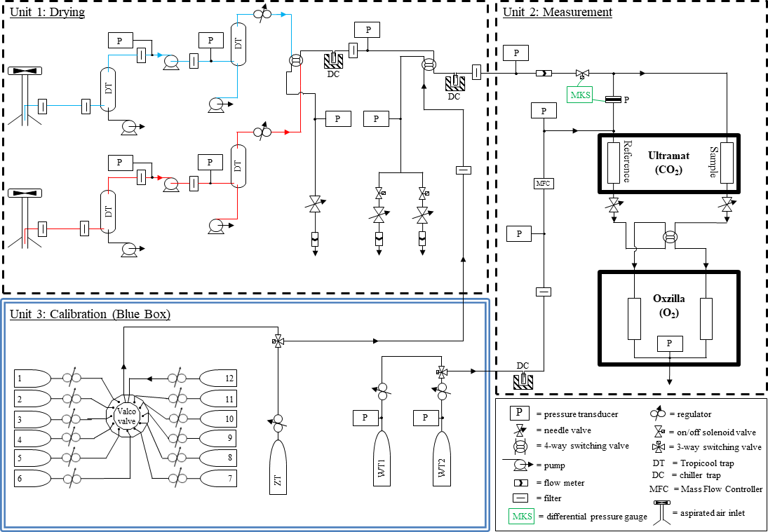This screenshot has width=768, height=532.
Task: Select the MFC box in Unit 2
Action: click(x=544, y=184)
